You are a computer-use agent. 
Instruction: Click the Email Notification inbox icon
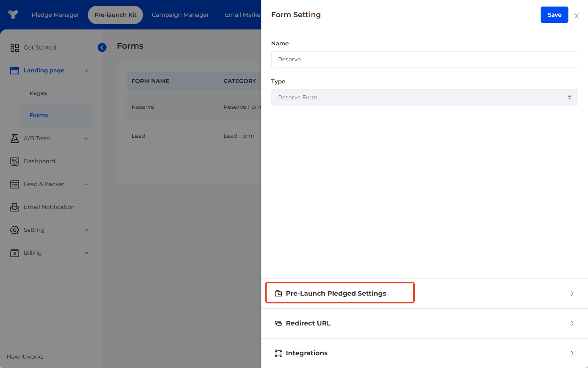click(15, 207)
